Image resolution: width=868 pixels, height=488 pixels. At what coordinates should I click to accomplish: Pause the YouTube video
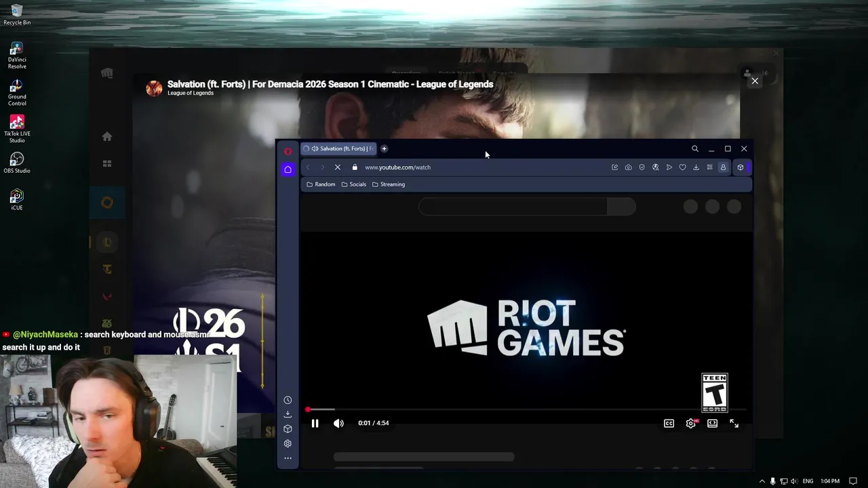click(315, 423)
